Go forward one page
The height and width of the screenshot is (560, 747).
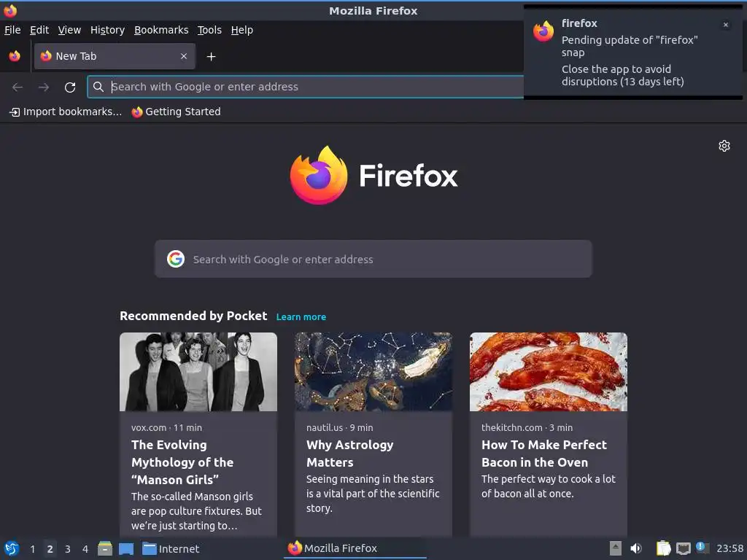(44, 87)
